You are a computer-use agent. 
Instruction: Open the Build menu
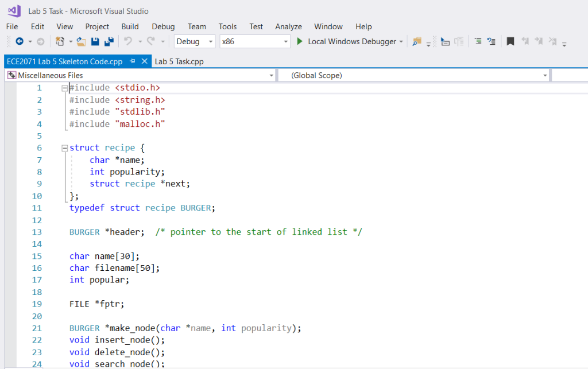click(x=130, y=26)
